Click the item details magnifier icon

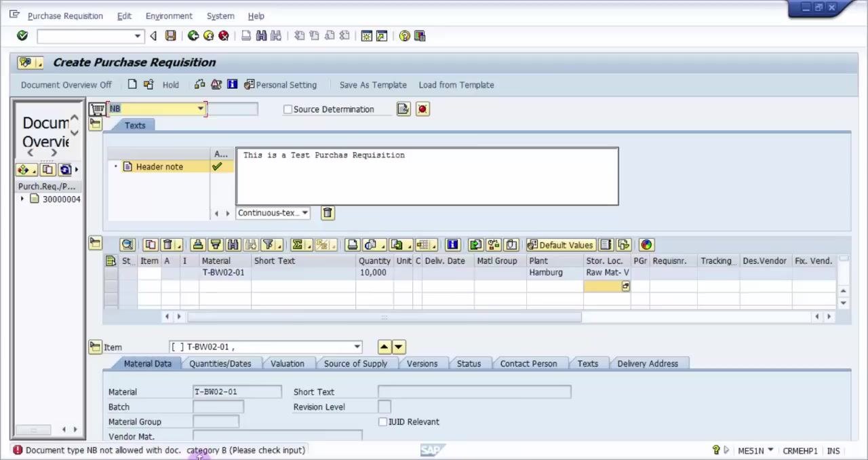point(127,245)
